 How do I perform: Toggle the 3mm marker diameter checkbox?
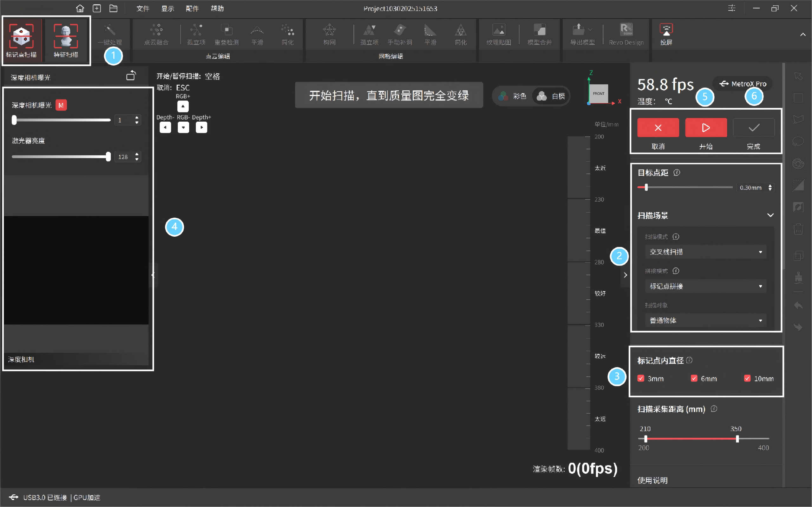pos(641,378)
